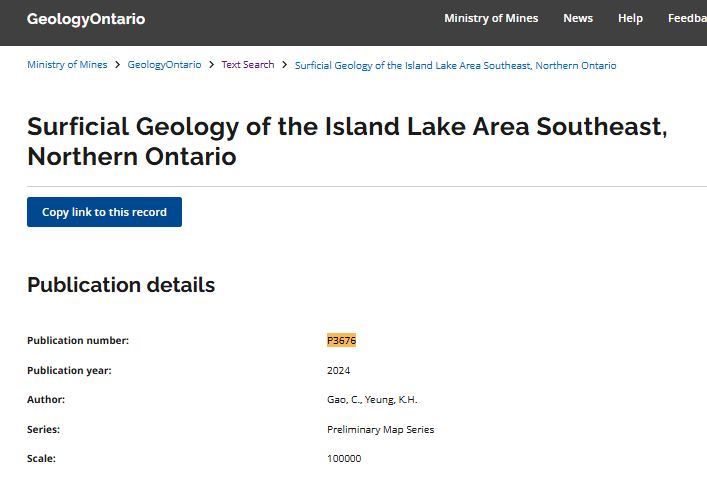This screenshot has height=478, width=707.
Task: Click the Surficial Geology page title heading
Action: (346, 142)
